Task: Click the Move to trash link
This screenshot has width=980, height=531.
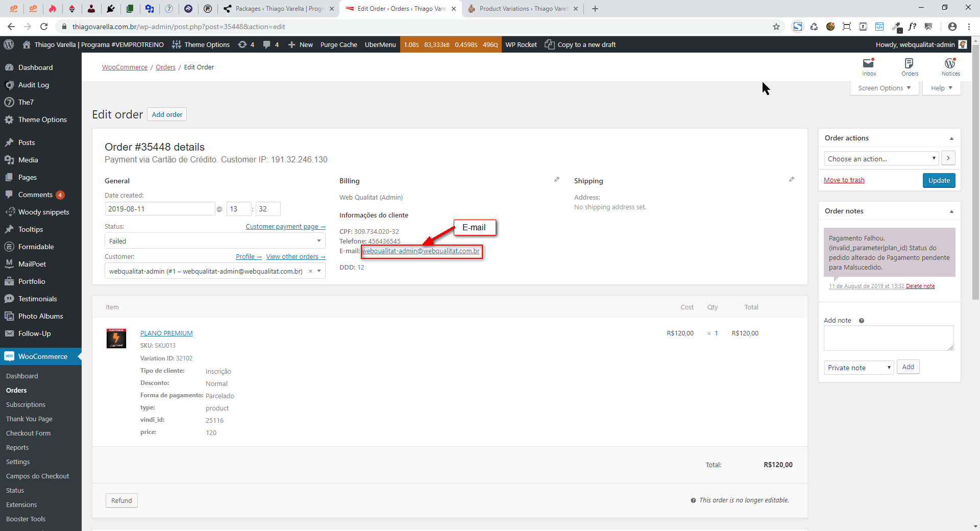Action: click(844, 180)
